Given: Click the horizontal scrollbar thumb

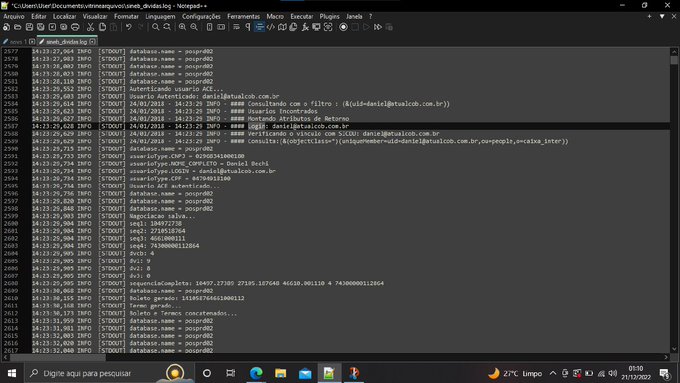Looking at the screenshot, I should point(58,357).
